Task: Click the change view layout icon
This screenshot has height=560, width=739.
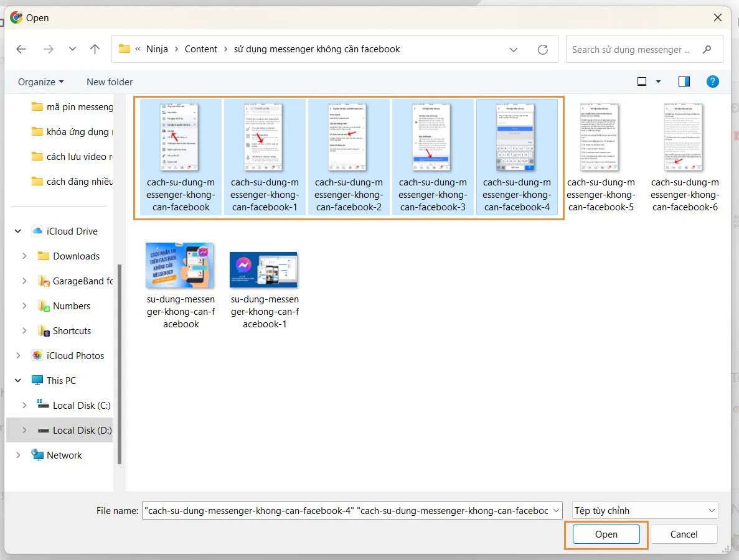Action: point(642,82)
